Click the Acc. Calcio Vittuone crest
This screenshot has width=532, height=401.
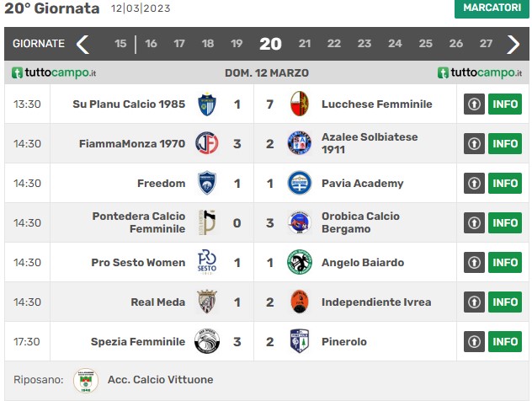(x=86, y=380)
